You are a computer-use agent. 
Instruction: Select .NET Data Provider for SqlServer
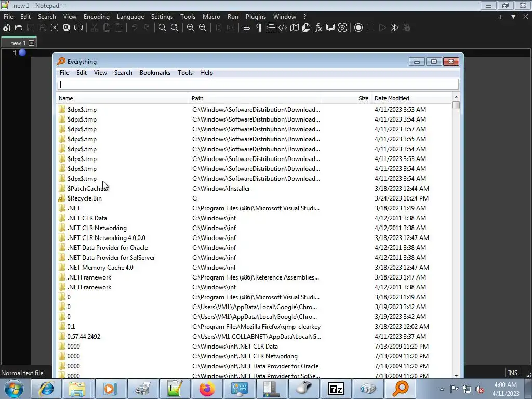pos(255,257)
